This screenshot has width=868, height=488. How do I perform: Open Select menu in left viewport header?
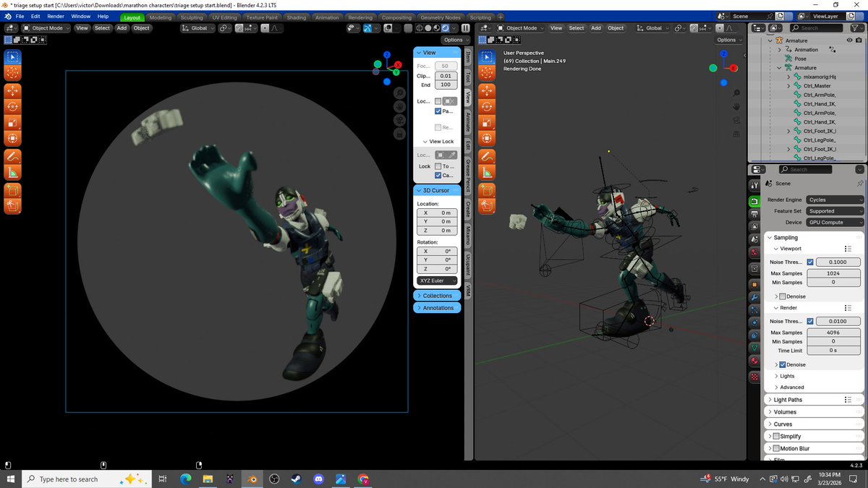102,28
